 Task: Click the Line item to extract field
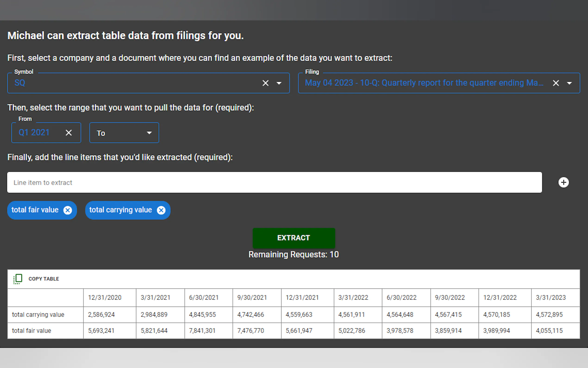click(x=274, y=183)
